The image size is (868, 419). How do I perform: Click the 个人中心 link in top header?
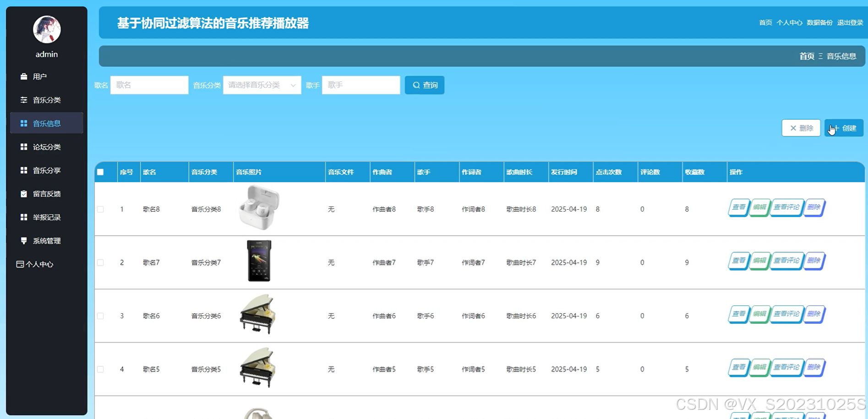(789, 22)
